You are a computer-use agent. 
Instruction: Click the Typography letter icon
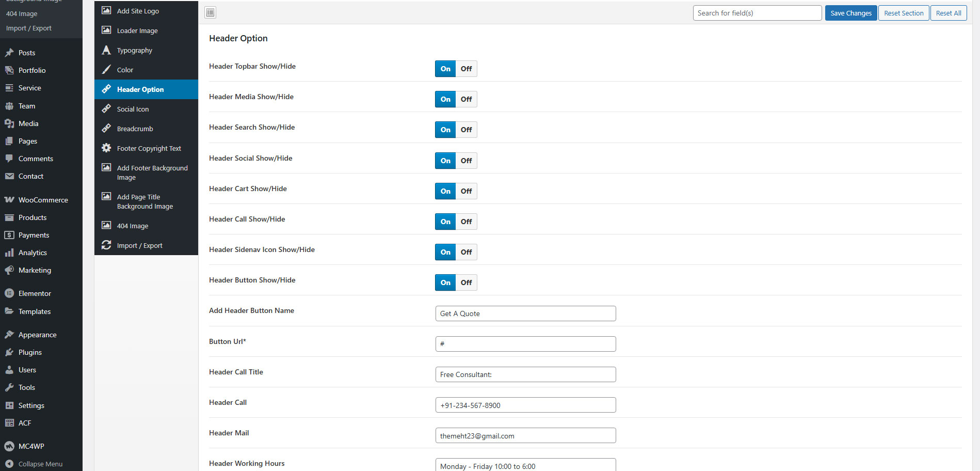pyautogui.click(x=106, y=50)
